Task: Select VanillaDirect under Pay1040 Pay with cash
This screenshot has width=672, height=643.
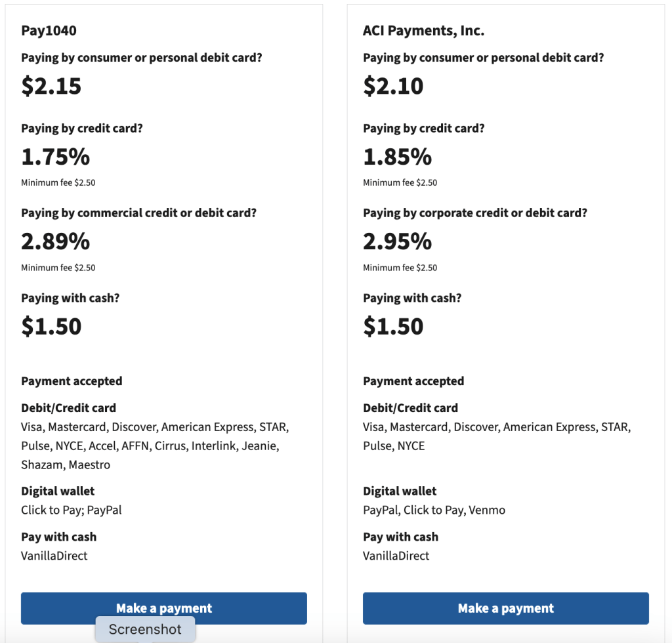Action: [54, 556]
